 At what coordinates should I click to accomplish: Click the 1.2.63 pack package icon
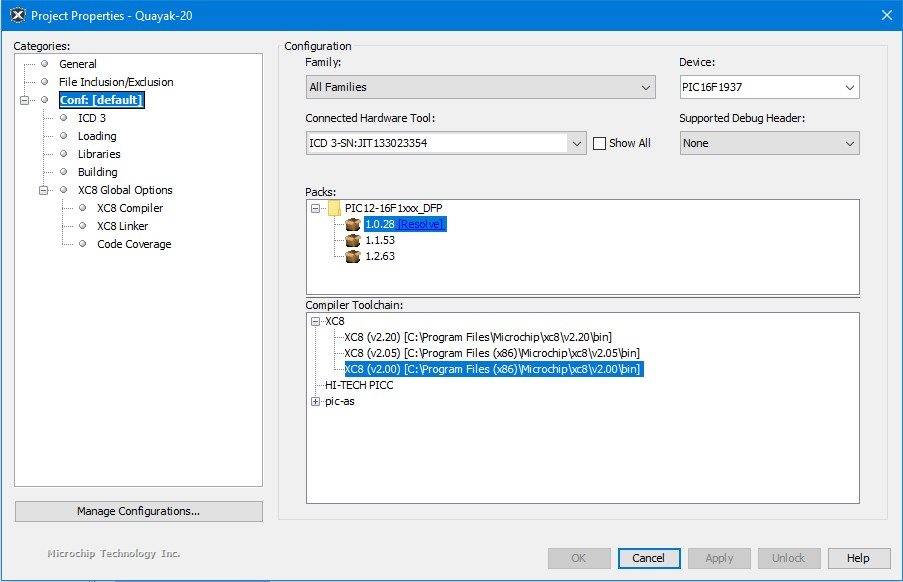pyautogui.click(x=352, y=257)
